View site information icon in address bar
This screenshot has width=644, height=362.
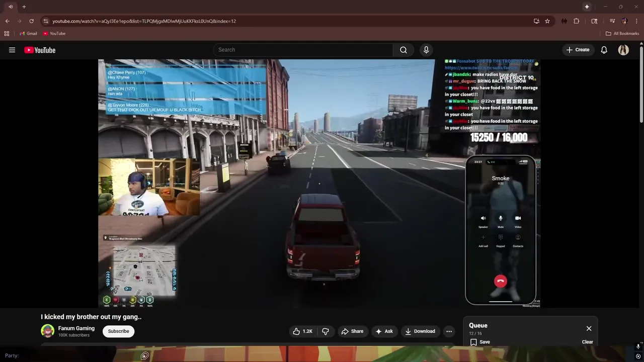[x=46, y=21]
